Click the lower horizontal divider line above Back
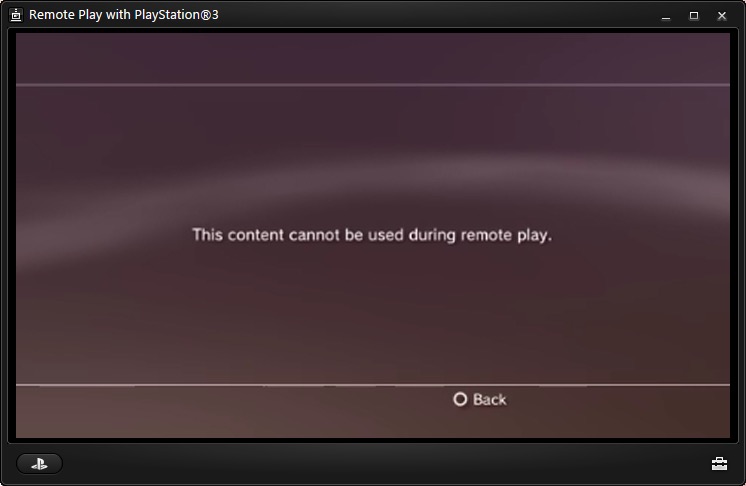Screen dimensions: 746x486 point(373,385)
